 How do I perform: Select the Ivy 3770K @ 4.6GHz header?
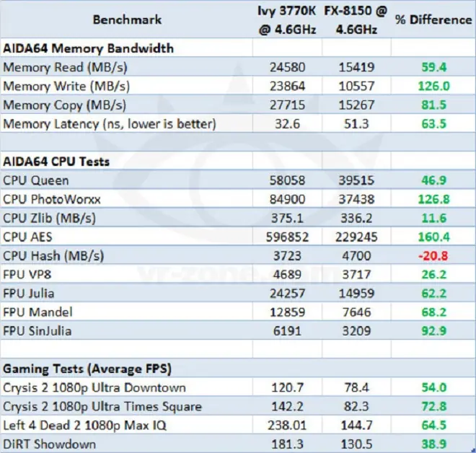(x=287, y=20)
